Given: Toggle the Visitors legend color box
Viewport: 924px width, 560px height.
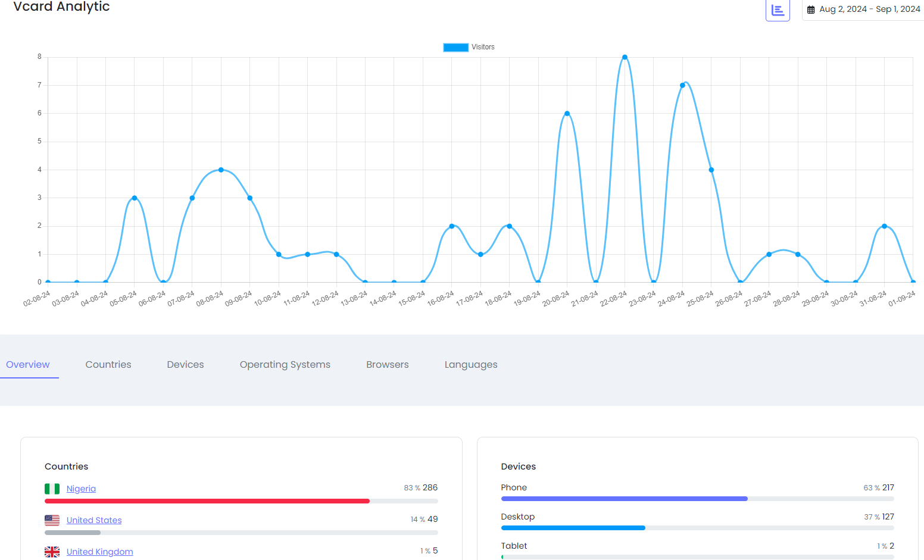Looking at the screenshot, I should click(x=455, y=48).
